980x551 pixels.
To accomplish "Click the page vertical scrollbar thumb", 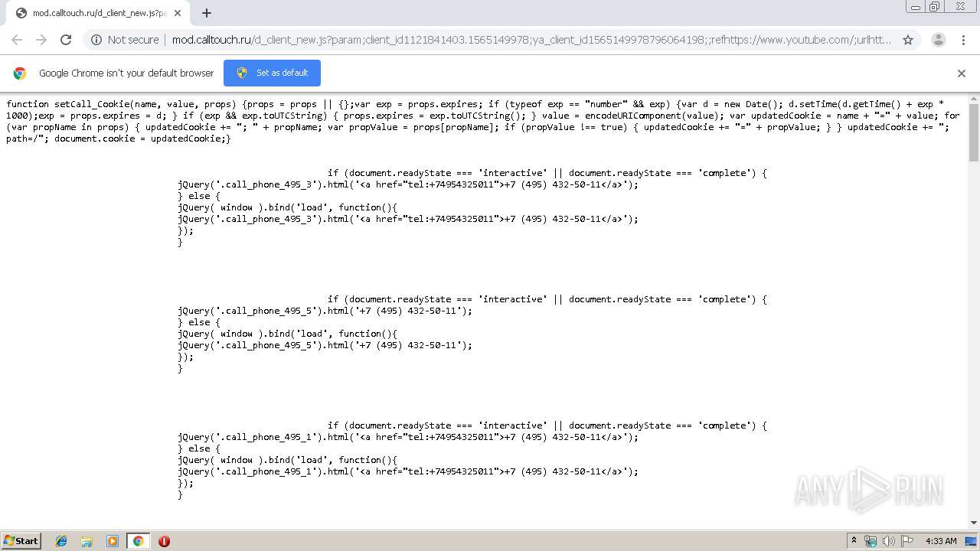I will (974, 132).
